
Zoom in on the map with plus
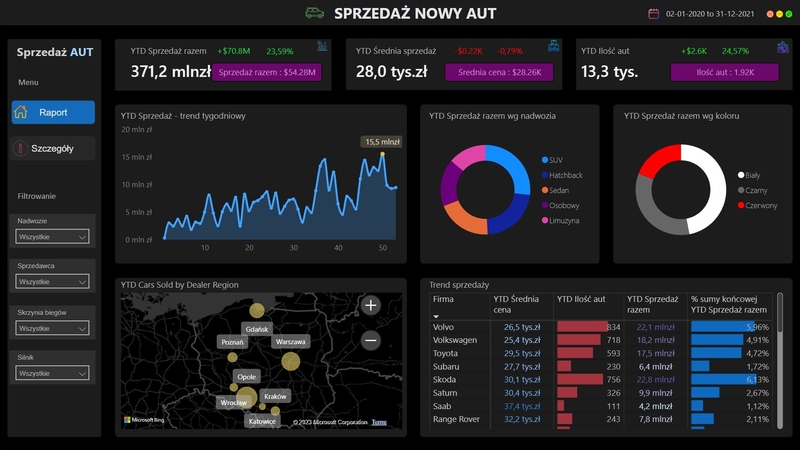click(x=370, y=306)
